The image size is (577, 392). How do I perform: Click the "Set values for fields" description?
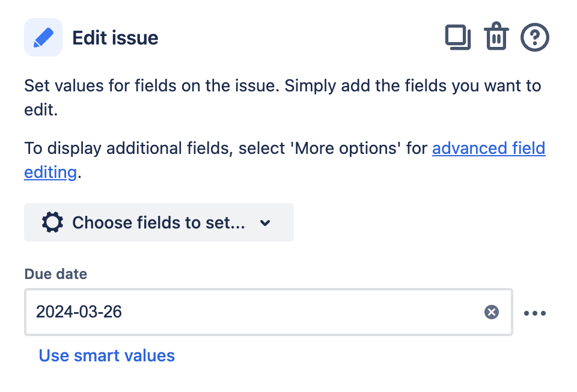pos(282,97)
